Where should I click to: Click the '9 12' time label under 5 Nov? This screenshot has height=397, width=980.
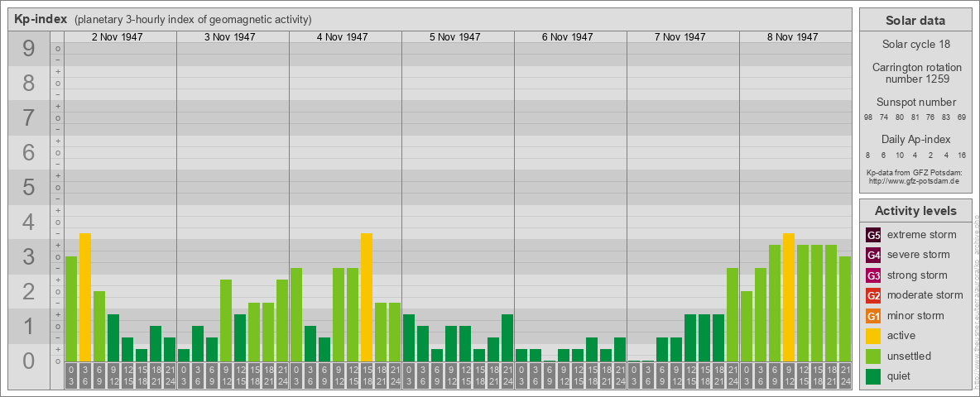pyautogui.click(x=450, y=375)
